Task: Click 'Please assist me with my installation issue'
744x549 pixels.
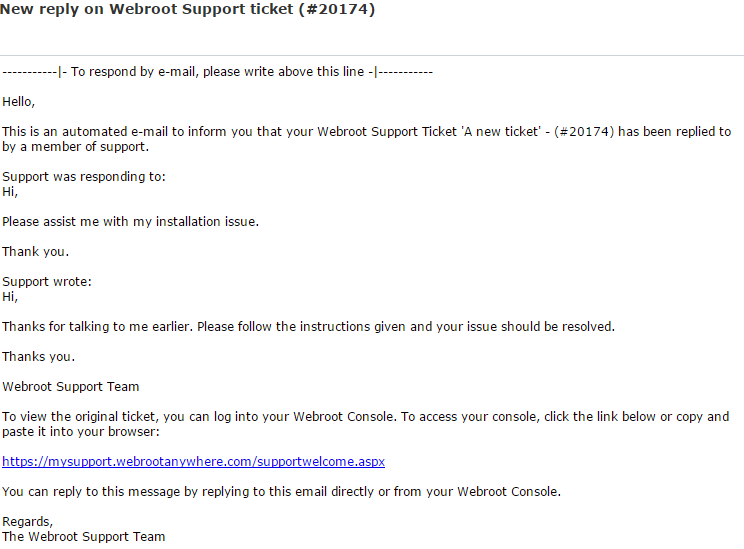Action: tap(130, 222)
